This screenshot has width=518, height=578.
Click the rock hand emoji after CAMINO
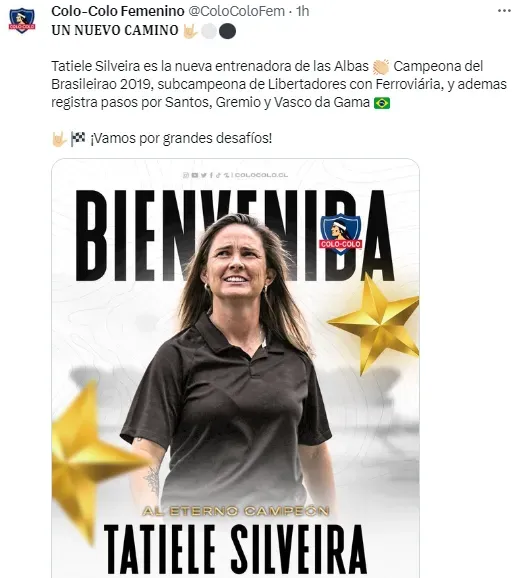point(191,31)
